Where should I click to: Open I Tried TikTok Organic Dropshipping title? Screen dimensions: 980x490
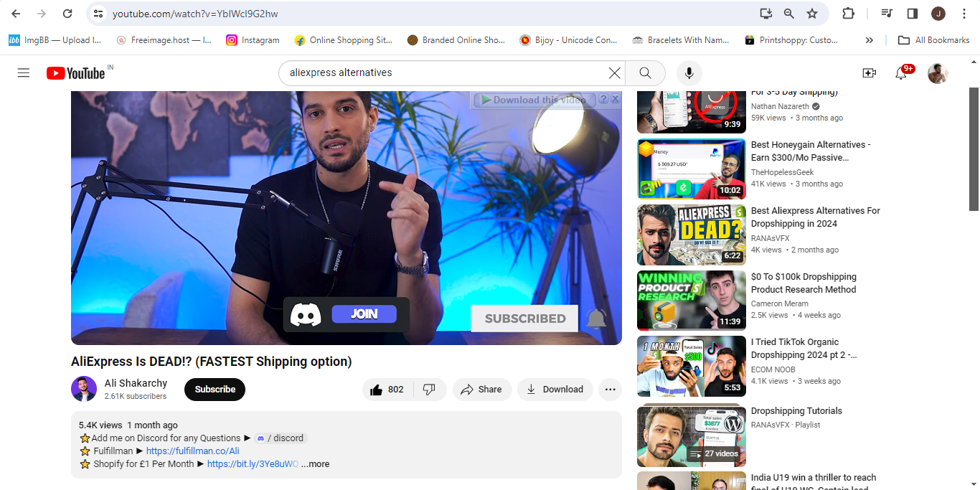click(804, 349)
